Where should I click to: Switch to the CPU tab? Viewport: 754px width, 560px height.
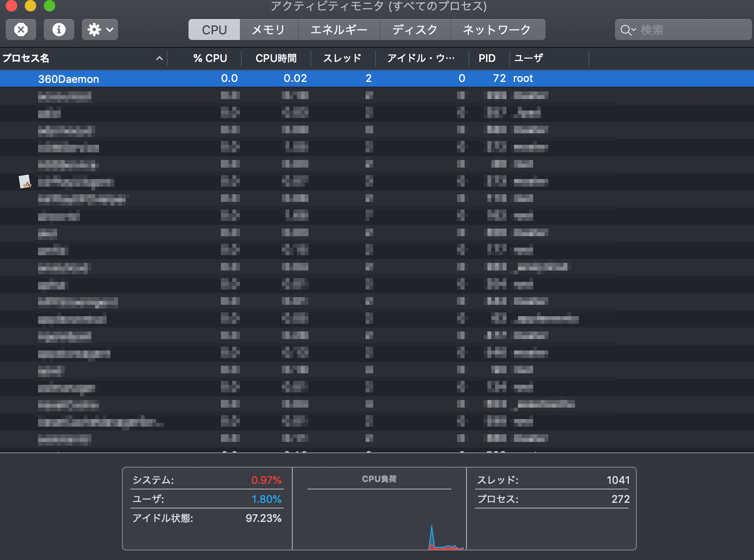pos(214,30)
